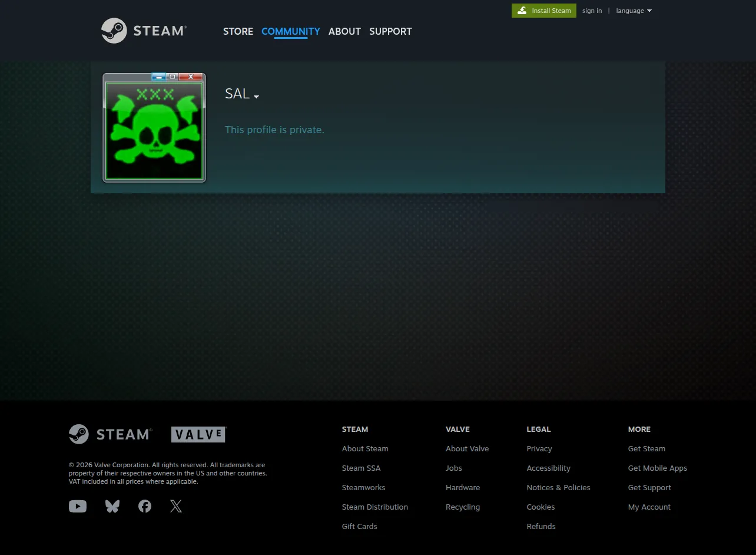Click the Get Steam footer link
This screenshot has height=555, width=756.
[647, 448]
